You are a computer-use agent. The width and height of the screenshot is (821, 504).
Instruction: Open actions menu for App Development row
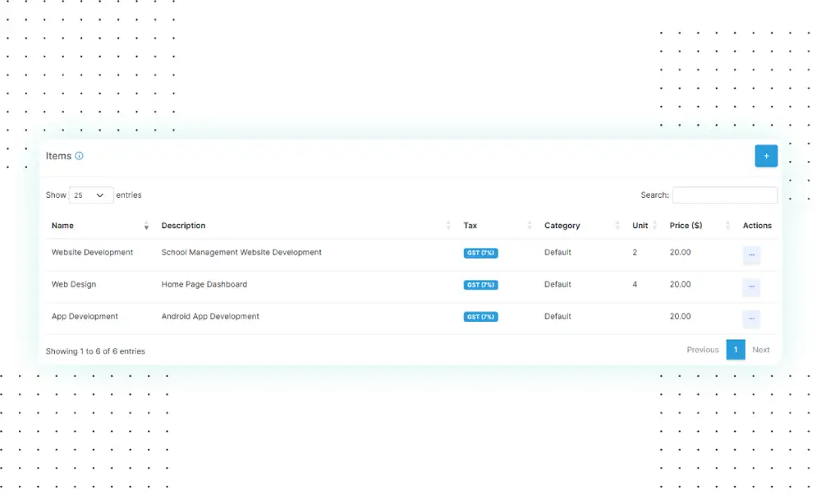click(x=751, y=319)
